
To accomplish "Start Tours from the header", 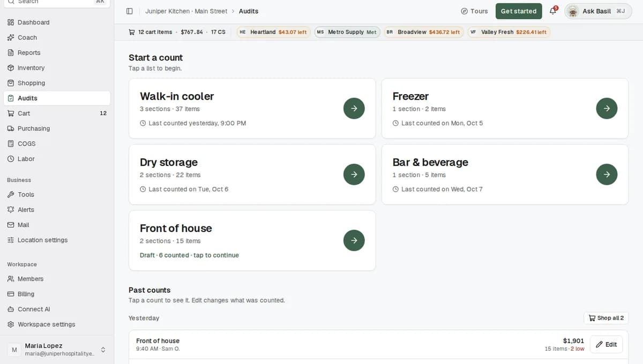I will pos(474,11).
